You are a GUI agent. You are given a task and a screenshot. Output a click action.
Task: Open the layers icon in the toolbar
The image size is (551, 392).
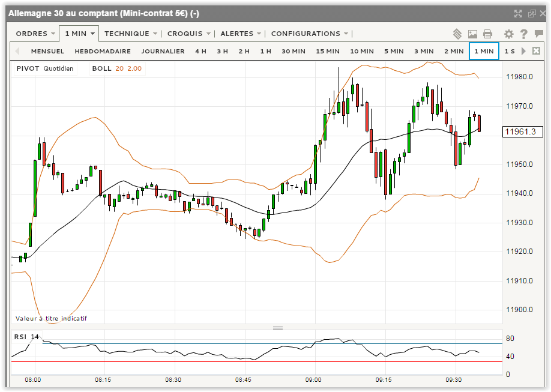tap(457, 34)
